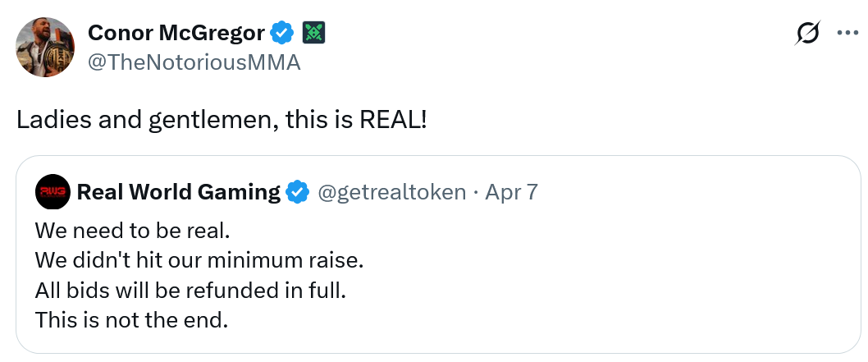Open the Grok actions icon
Screen dimensions: 868x362
pyautogui.click(x=808, y=34)
